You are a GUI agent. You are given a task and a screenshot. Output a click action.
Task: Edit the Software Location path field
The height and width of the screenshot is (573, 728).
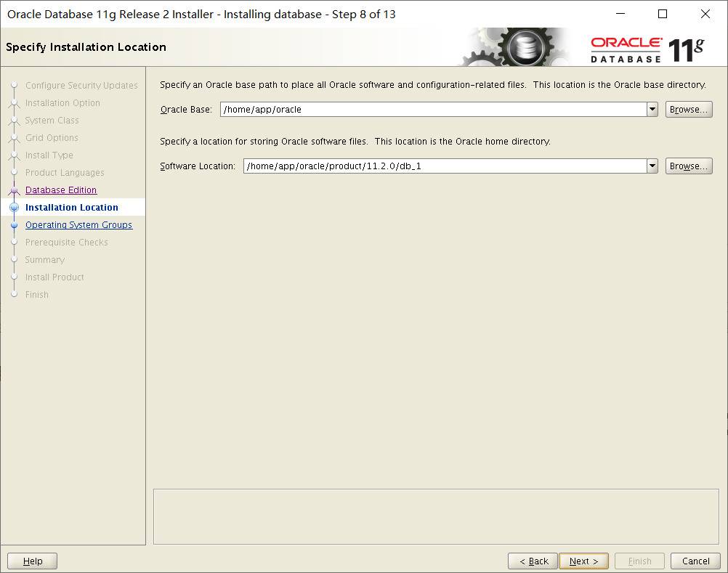pos(445,166)
